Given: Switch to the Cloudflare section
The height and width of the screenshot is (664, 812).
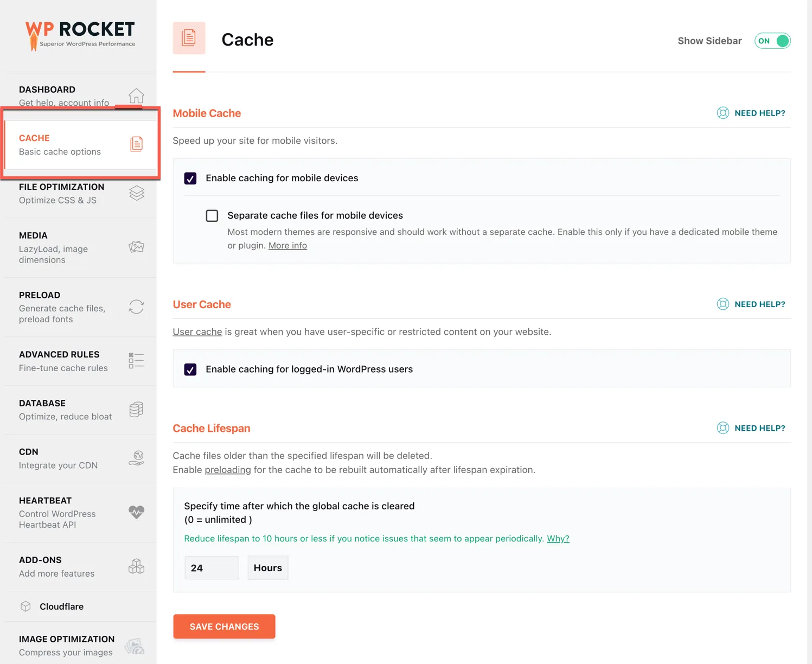Looking at the screenshot, I should pos(61,606).
